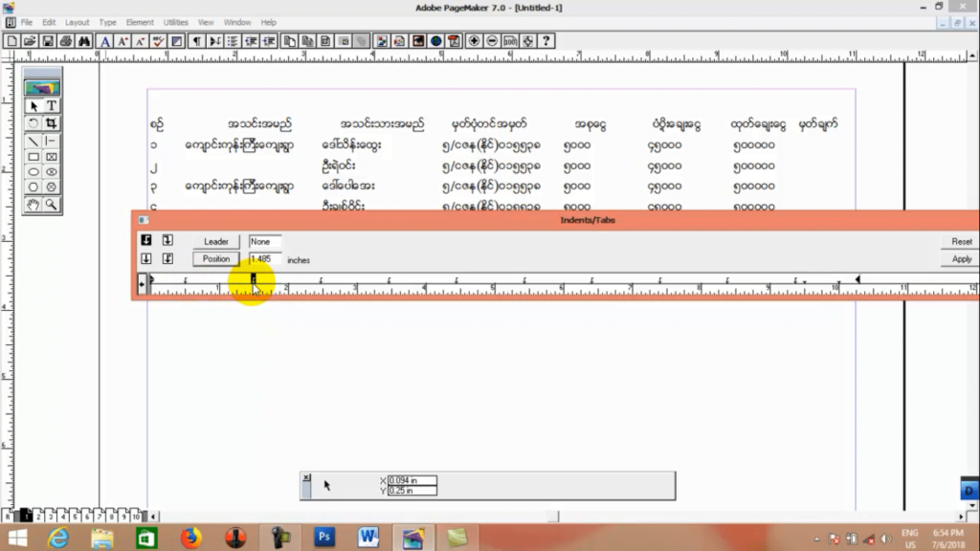Image resolution: width=980 pixels, height=551 pixels.
Task: Click Reset in the Indents/Tabs dialog
Action: click(961, 241)
